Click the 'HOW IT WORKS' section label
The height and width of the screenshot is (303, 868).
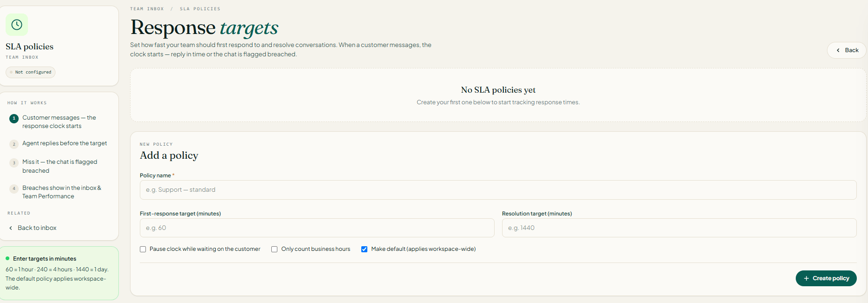27,103
